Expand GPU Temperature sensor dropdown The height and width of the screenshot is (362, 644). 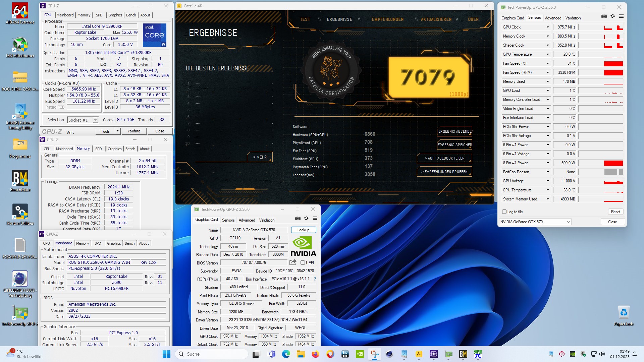[548, 54]
